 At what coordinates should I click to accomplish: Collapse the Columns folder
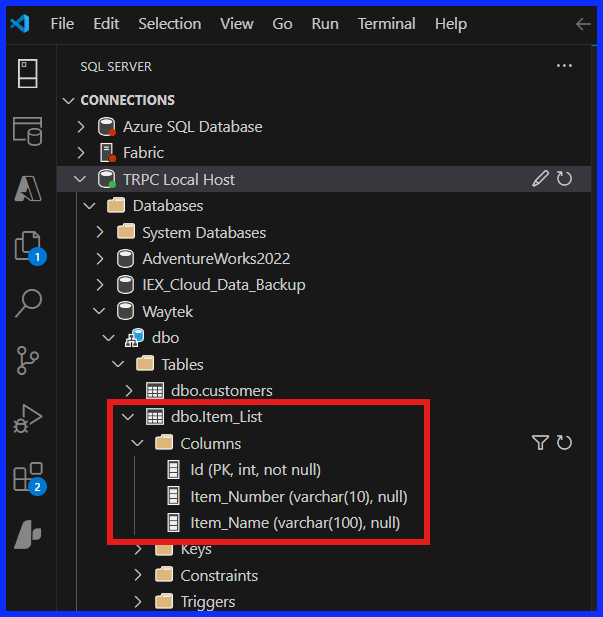137,443
